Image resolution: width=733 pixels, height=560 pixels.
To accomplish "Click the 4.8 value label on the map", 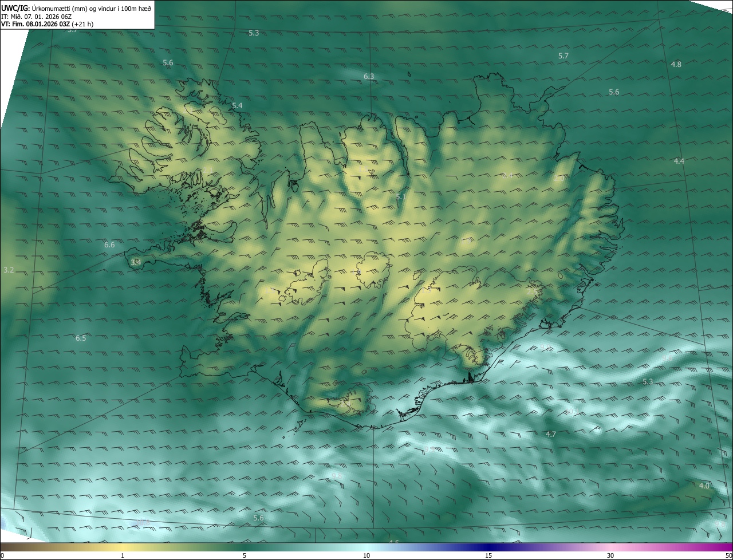I will pyautogui.click(x=676, y=64).
